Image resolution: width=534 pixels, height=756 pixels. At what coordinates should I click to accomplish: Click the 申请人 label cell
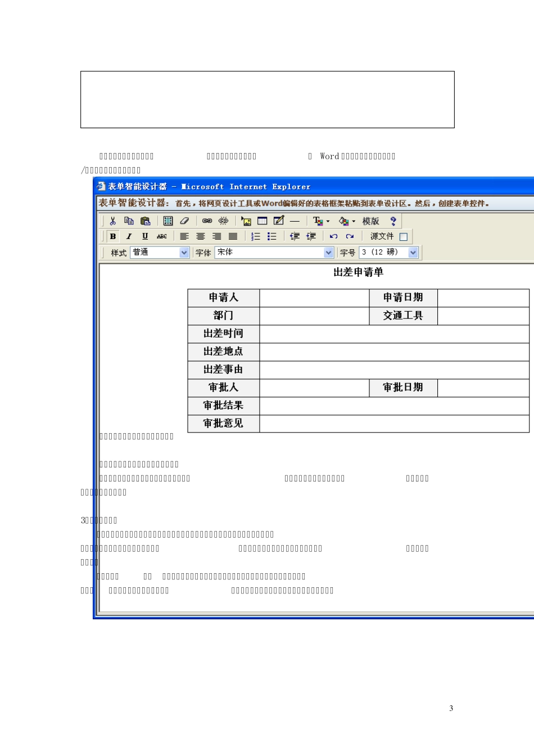[224, 298]
